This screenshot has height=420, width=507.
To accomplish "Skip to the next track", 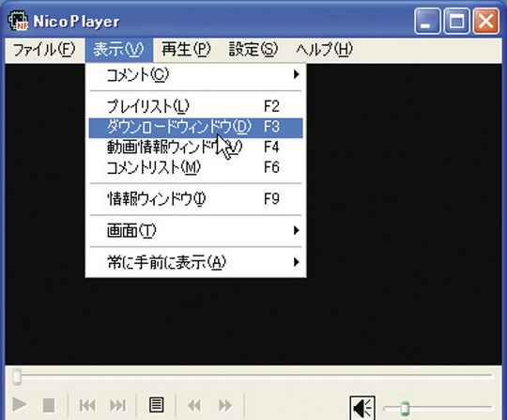I will [x=117, y=405].
